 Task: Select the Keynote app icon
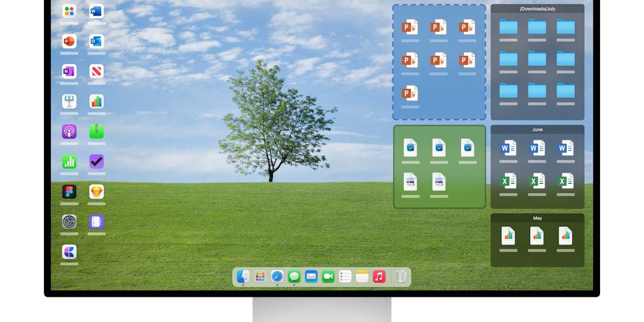coord(69,101)
